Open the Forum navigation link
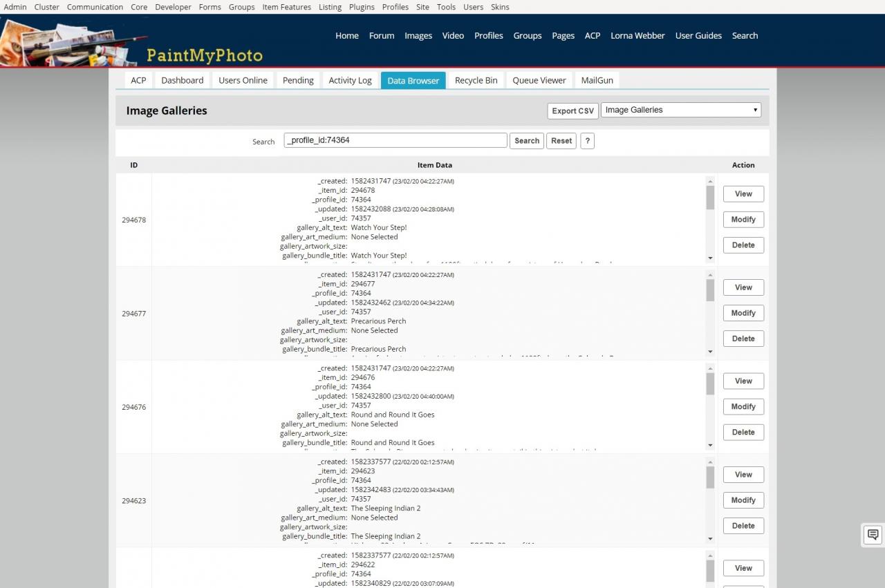Image resolution: width=885 pixels, height=588 pixels. coord(381,36)
